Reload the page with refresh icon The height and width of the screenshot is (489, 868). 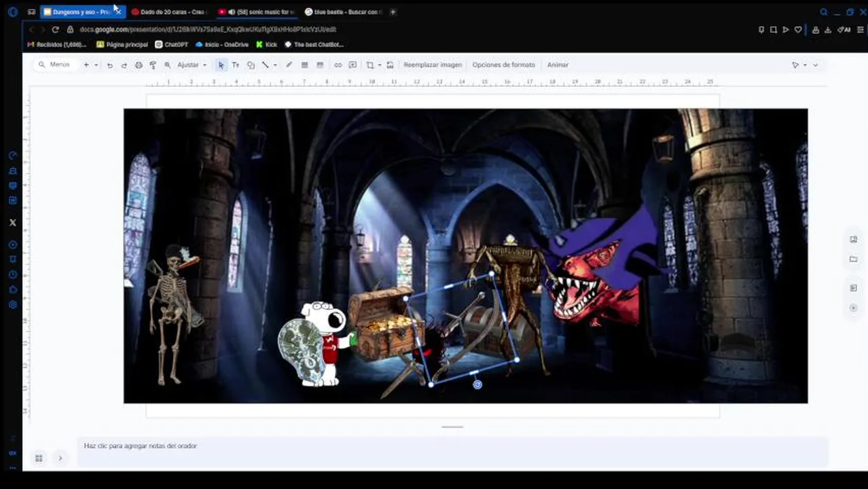click(55, 30)
